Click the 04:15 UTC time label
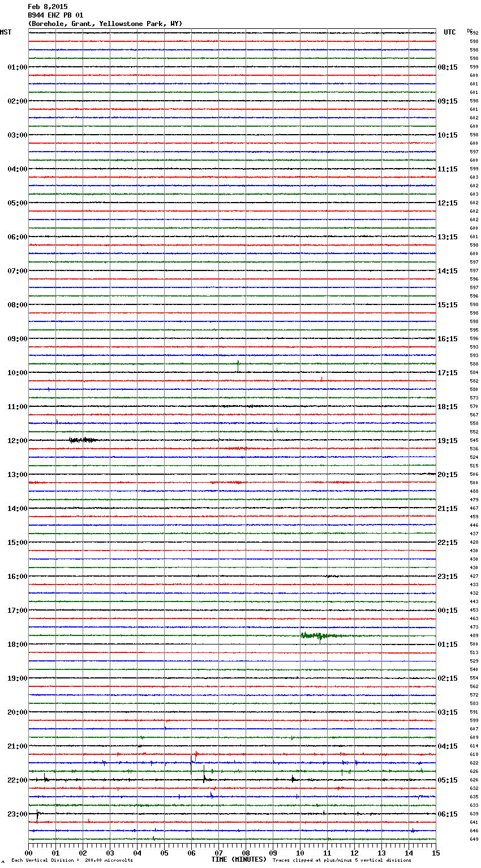Viewport: 481px width, 868px height. 448,746
